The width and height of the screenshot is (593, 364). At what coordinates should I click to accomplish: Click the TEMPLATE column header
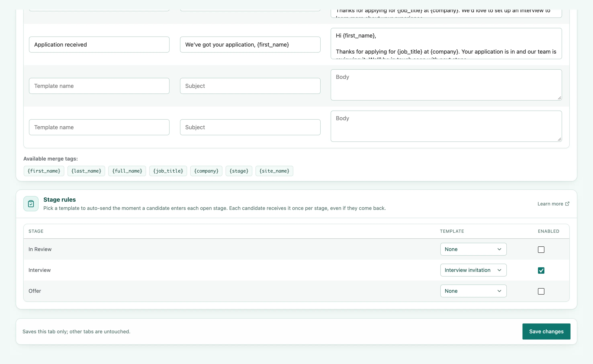pyautogui.click(x=452, y=231)
